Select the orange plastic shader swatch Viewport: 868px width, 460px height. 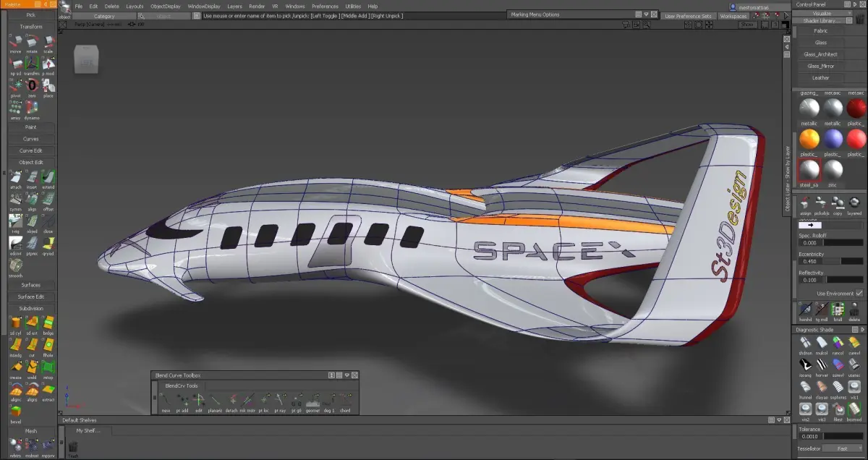(x=809, y=139)
